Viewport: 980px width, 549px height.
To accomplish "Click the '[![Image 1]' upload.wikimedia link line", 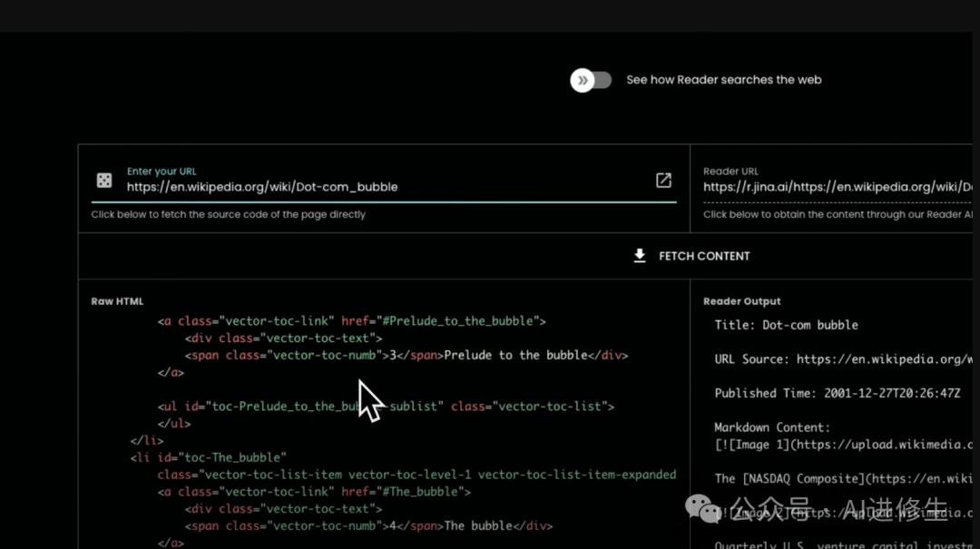I will click(x=844, y=445).
